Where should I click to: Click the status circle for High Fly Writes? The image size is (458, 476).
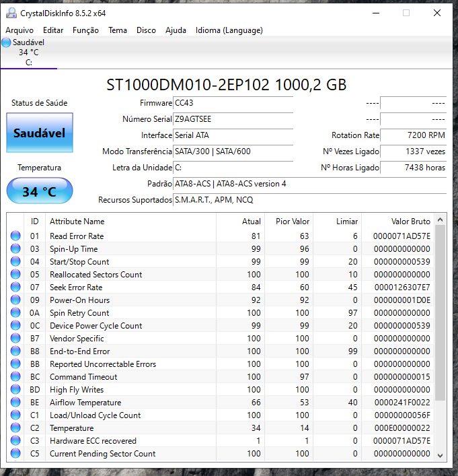(x=15, y=389)
